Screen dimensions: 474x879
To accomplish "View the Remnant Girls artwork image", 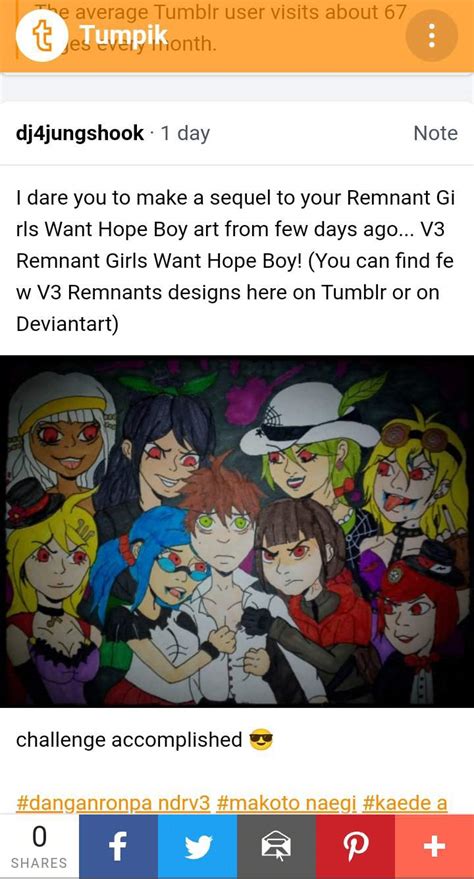I will pos(237,531).
